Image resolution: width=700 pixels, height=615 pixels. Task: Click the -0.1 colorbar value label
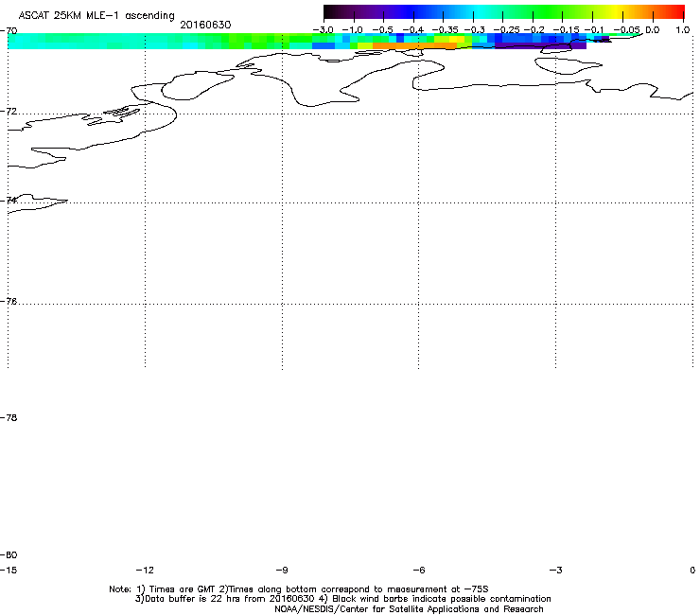(594, 30)
